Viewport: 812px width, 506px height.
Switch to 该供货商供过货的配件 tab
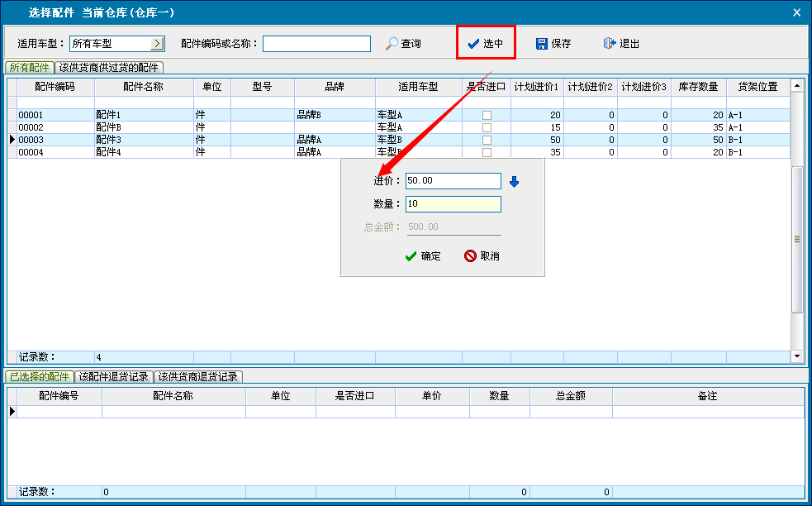point(109,68)
